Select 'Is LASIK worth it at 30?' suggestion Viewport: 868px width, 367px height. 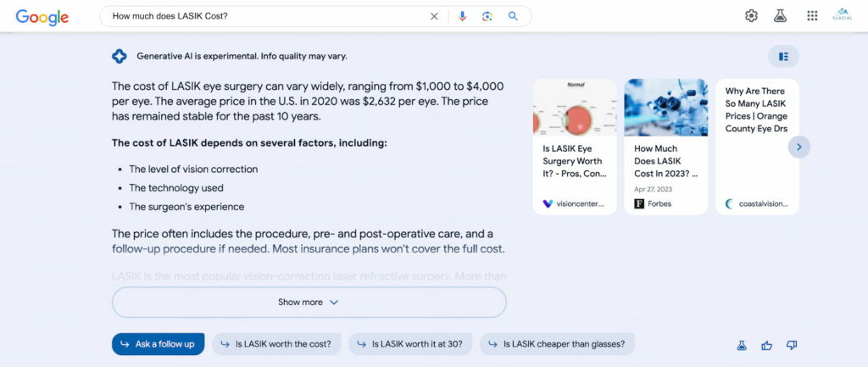pyautogui.click(x=409, y=344)
